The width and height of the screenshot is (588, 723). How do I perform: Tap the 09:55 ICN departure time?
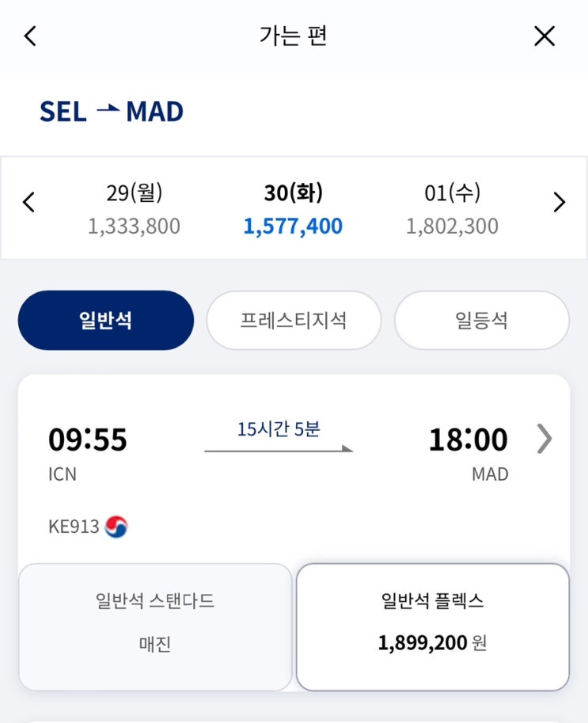click(88, 440)
